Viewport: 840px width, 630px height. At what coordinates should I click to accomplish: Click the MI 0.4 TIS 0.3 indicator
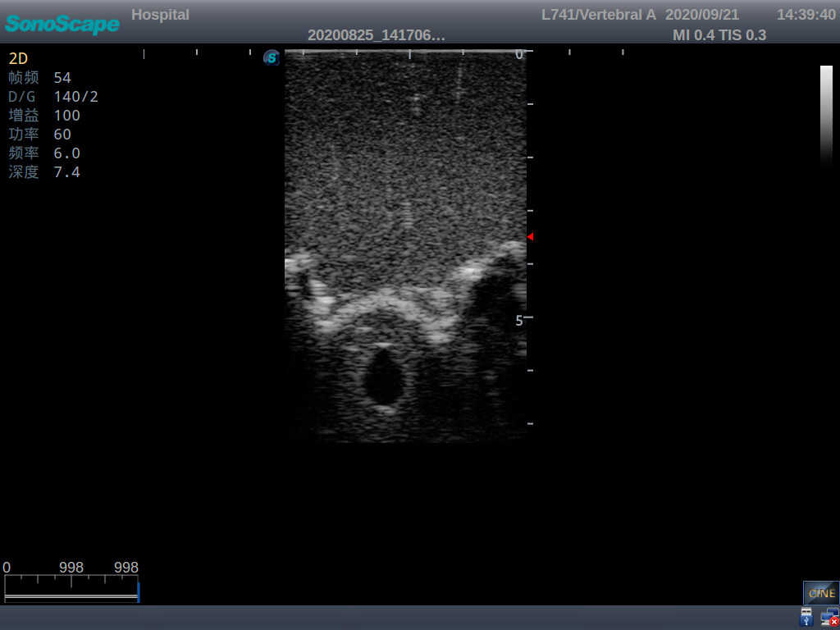(719, 35)
